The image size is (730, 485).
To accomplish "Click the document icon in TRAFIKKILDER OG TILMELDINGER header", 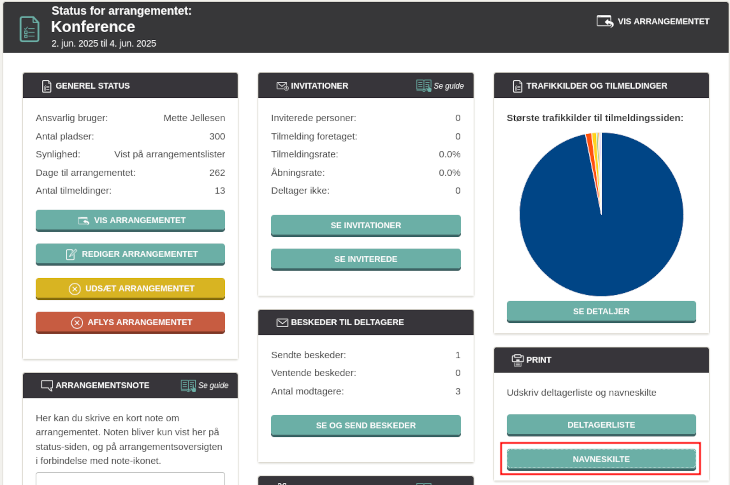I will click(517, 86).
